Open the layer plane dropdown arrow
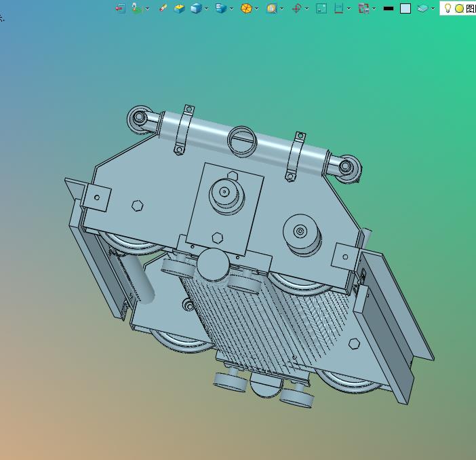476x460 pixels. pyautogui.click(x=433, y=9)
